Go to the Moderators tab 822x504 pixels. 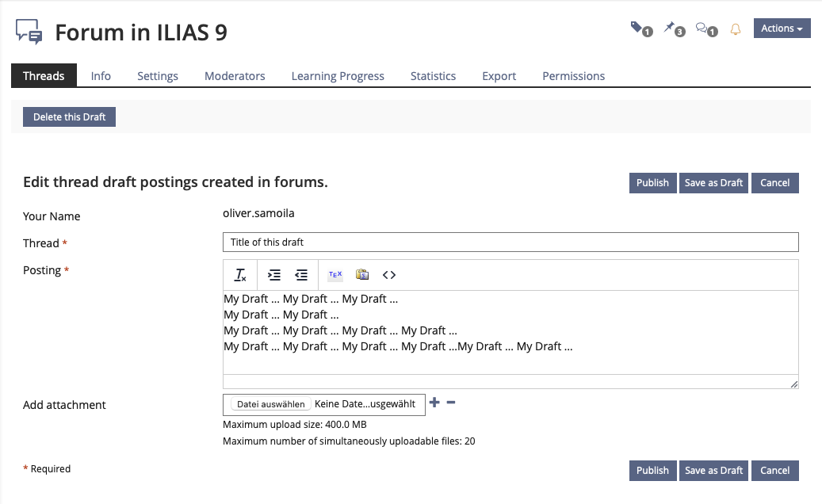pyautogui.click(x=235, y=76)
